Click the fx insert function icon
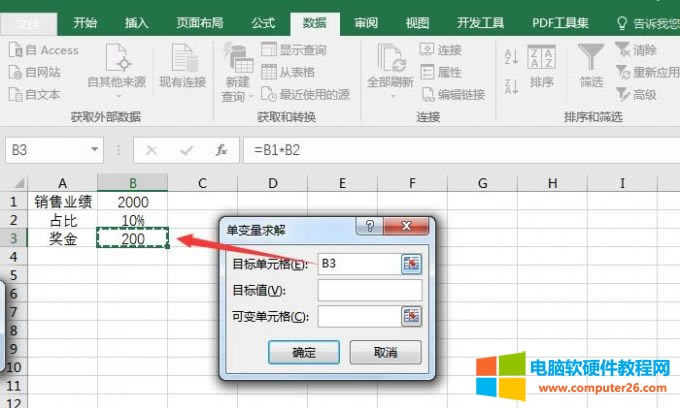The height and width of the screenshot is (408, 680). (x=221, y=150)
